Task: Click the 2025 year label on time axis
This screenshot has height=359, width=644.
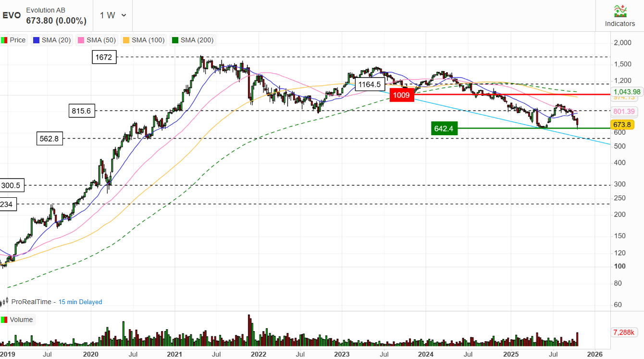Action: tap(511, 354)
